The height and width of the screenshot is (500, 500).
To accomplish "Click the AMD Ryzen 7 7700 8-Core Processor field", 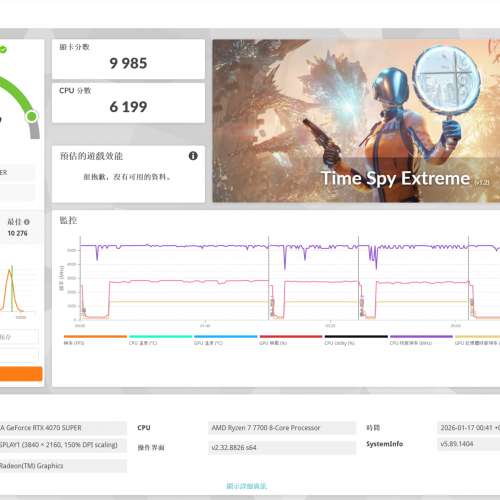I will (282, 428).
